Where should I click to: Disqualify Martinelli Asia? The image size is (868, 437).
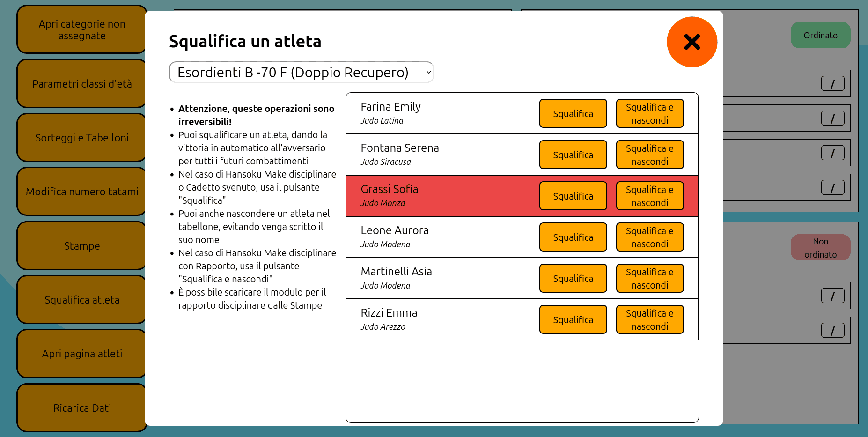point(573,279)
